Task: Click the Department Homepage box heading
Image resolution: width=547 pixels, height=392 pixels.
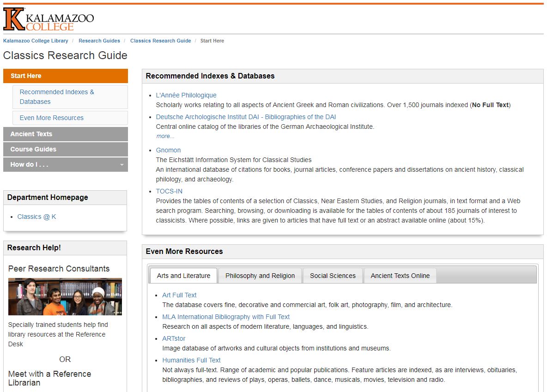Action: [48, 198]
